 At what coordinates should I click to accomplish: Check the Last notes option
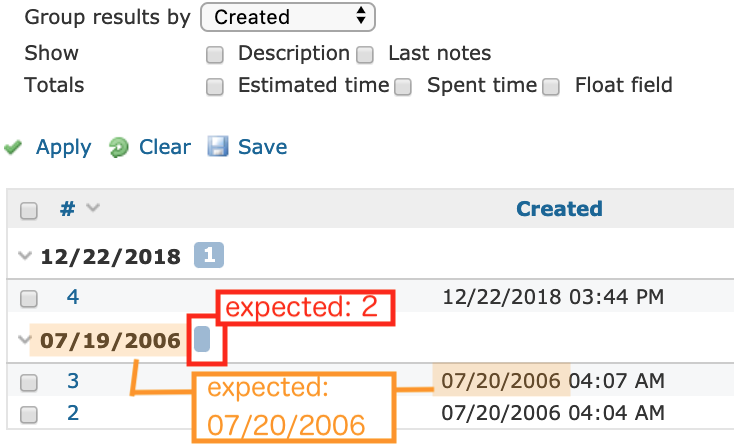tap(365, 55)
